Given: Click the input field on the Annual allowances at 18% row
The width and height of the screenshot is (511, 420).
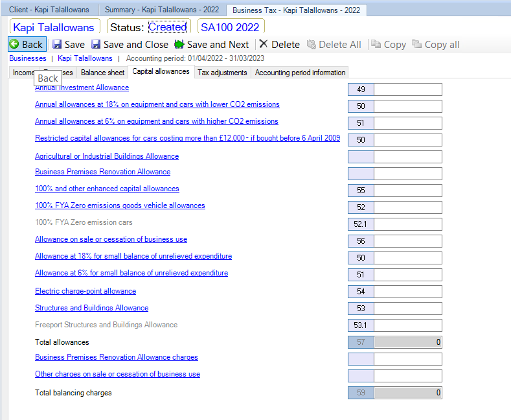Looking at the screenshot, I should point(408,106).
